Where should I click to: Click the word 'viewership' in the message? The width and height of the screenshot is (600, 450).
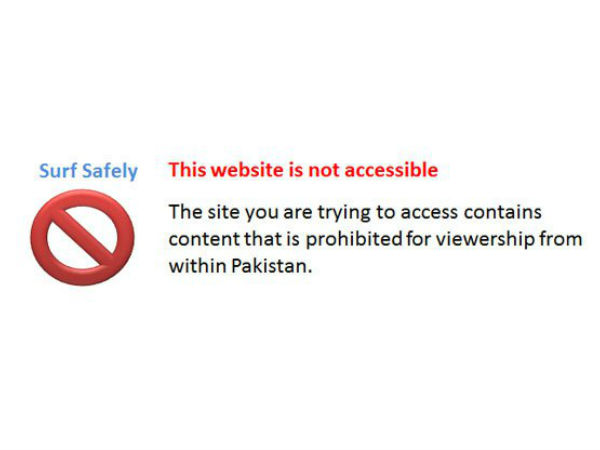(485, 239)
